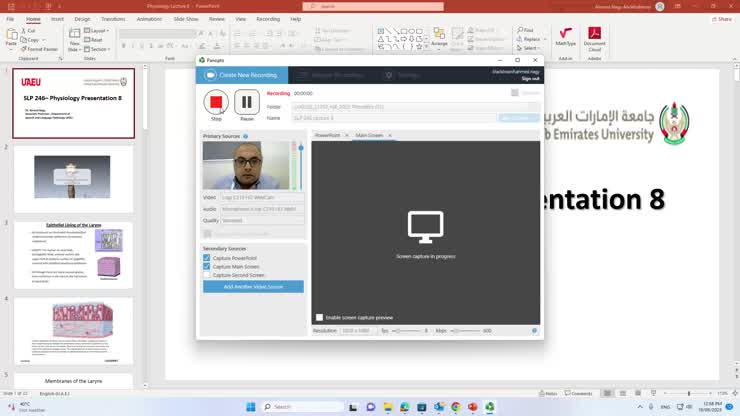Switch to the PowerPoint preview tab

point(328,135)
